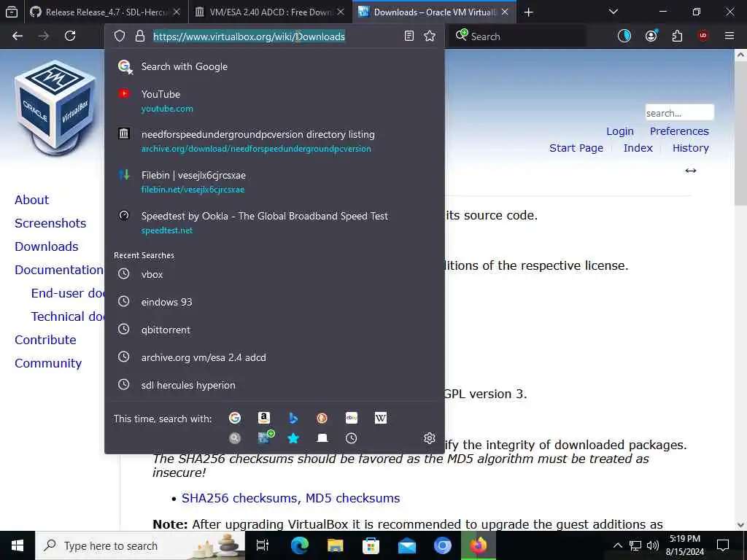
Task: Open the Firefox account avatar menu
Action: coord(651,36)
